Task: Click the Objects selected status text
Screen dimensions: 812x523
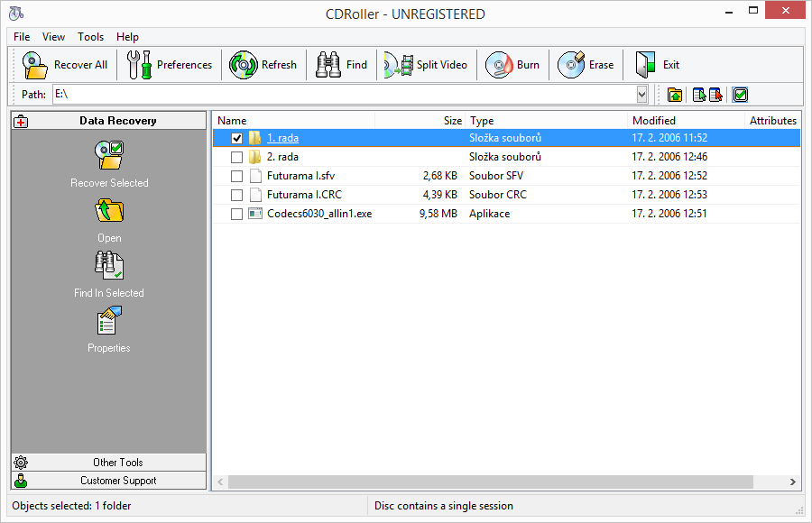Action: click(x=71, y=506)
